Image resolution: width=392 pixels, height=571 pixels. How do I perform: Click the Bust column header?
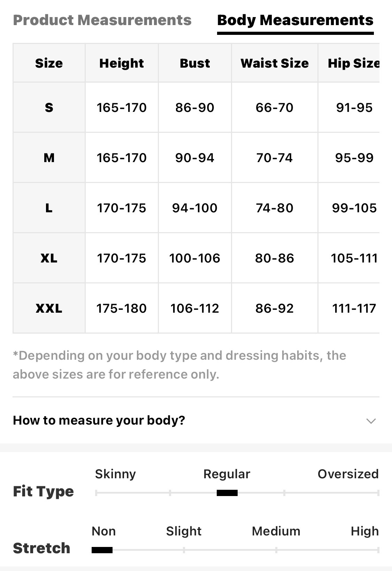195,63
